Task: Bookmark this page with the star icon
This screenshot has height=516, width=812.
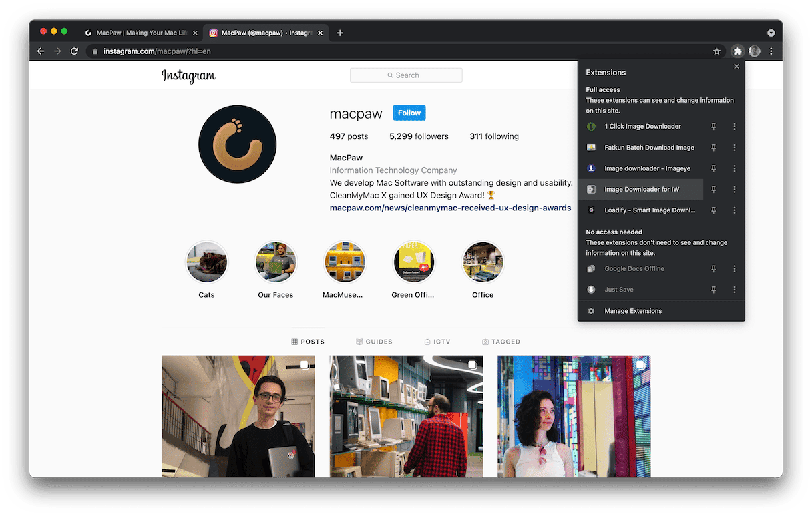Action: click(x=717, y=51)
